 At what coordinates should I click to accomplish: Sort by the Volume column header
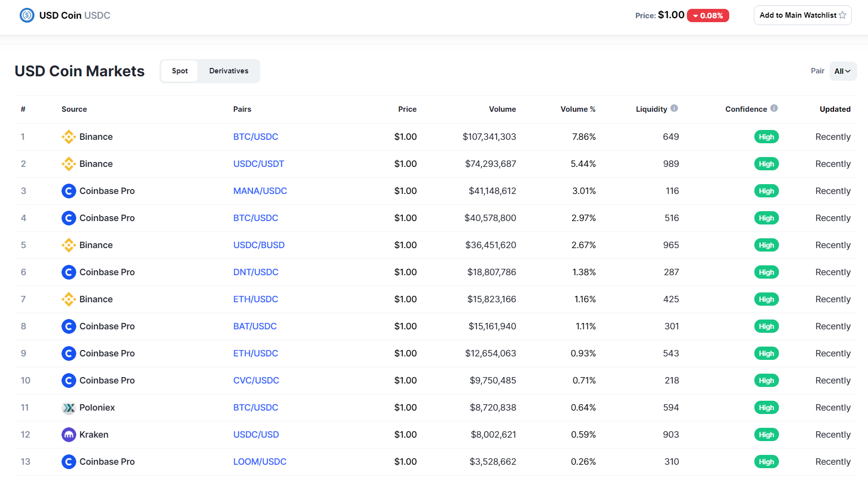502,109
